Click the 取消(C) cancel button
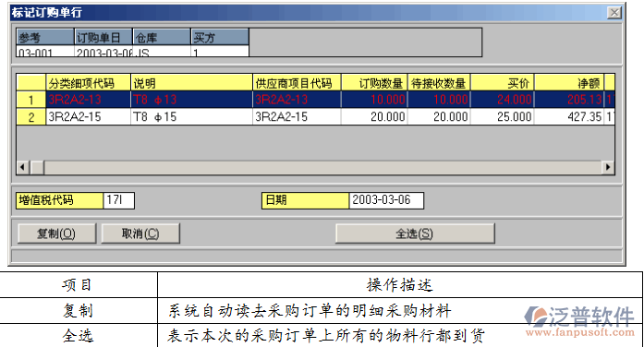644x347 pixels. [x=140, y=233]
